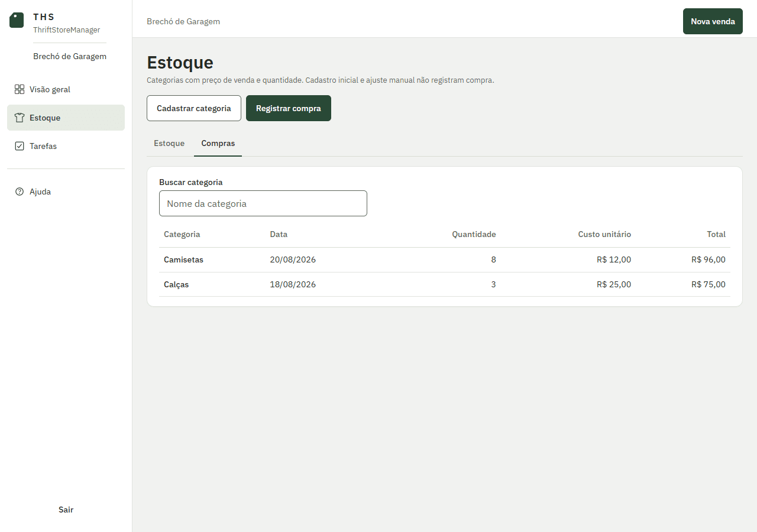Image resolution: width=757 pixels, height=532 pixels.
Task: Click unit cost R$ 12,00
Action: (614, 259)
